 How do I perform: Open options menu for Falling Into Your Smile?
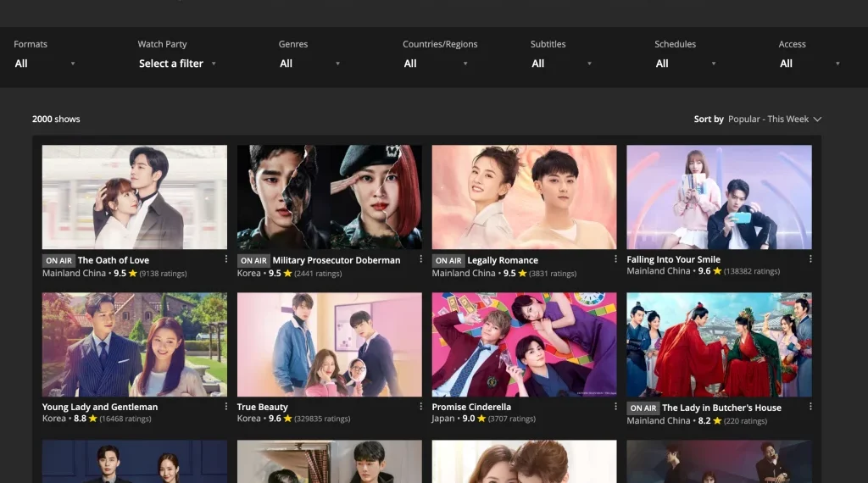pyautogui.click(x=810, y=259)
